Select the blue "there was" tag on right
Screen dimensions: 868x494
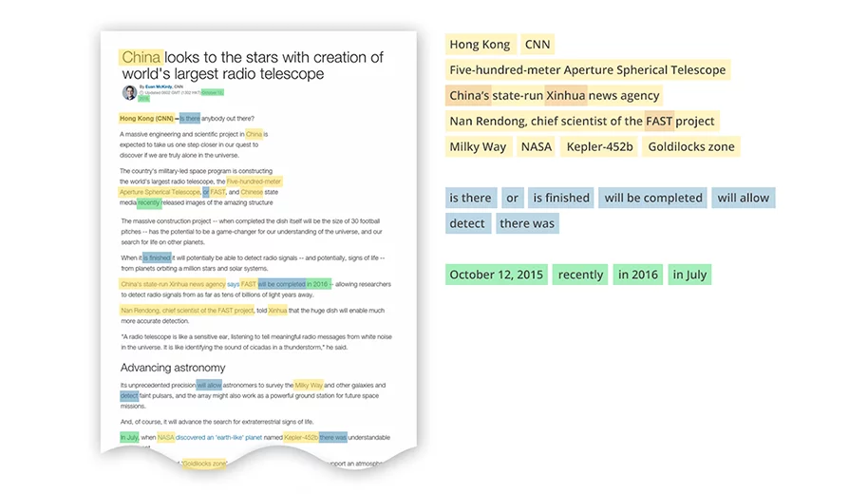pyautogui.click(x=527, y=223)
